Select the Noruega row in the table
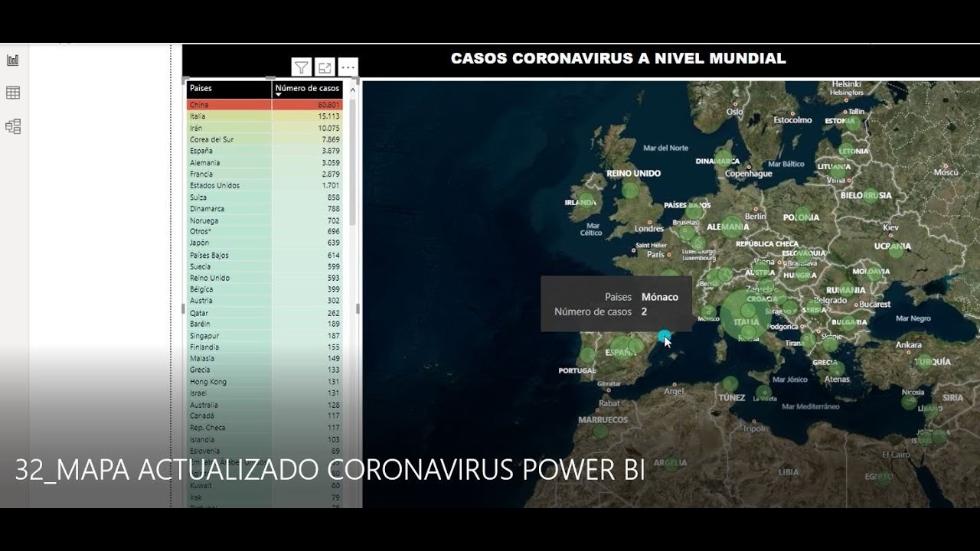 pyautogui.click(x=265, y=220)
